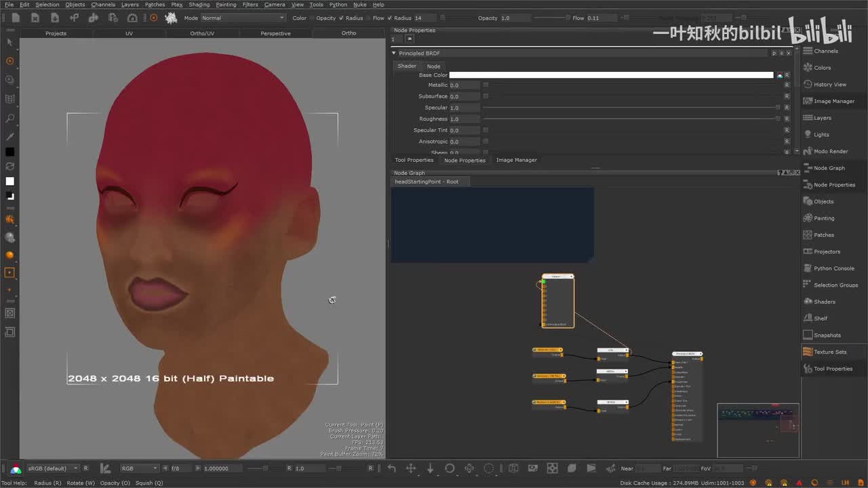Switch to the Perspective view tab

tap(275, 33)
